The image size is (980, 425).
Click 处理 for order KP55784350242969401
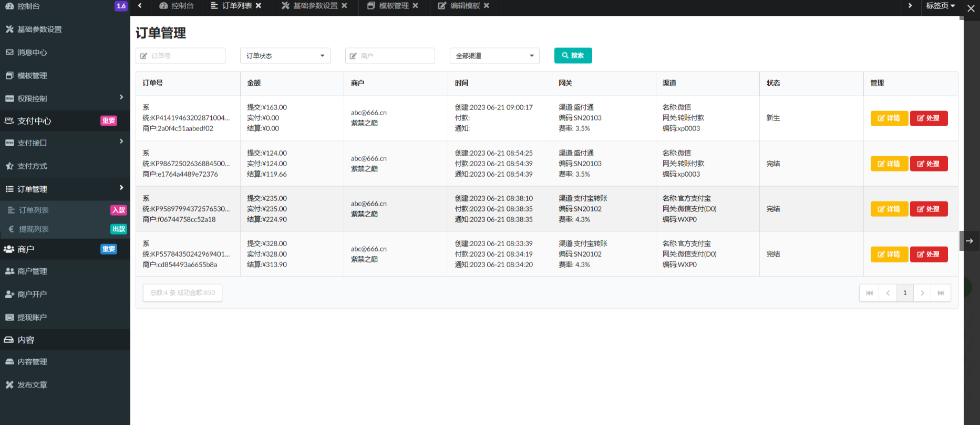click(929, 254)
